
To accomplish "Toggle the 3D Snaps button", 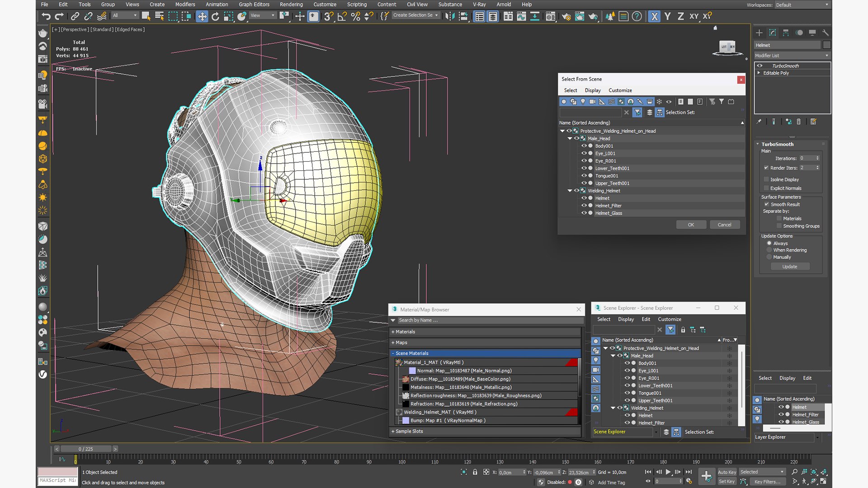I will 329,17.
